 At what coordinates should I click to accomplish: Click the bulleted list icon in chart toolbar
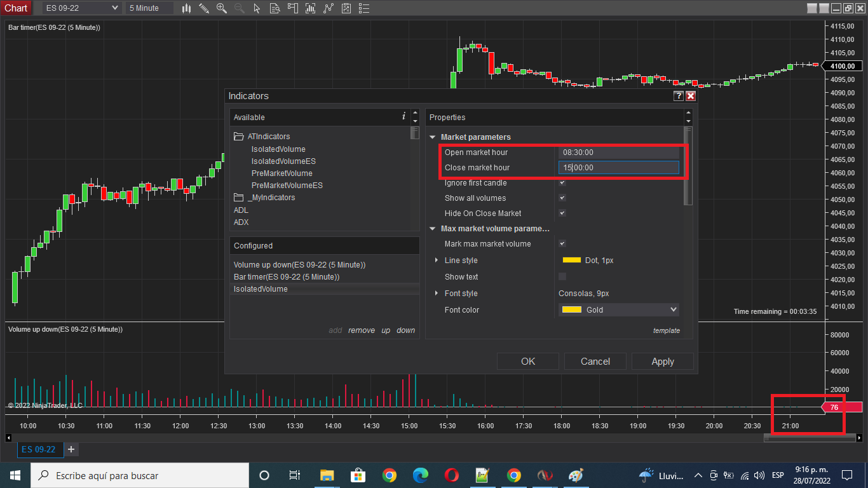coord(363,8)
